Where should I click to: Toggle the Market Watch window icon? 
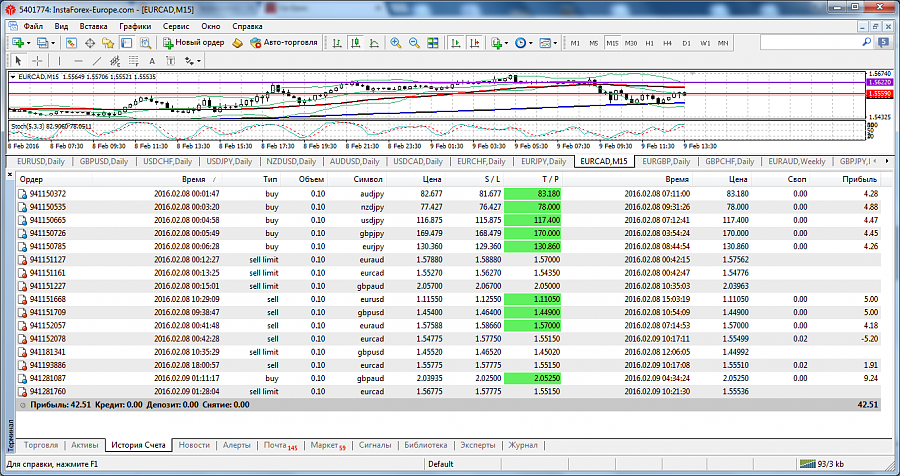[x=71, y=42]
